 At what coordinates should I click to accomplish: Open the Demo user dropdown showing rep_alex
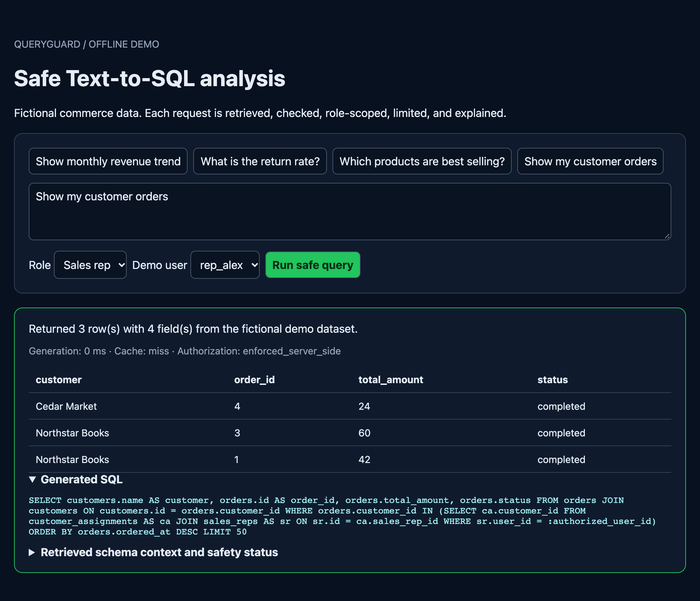[x=225, y=265]
